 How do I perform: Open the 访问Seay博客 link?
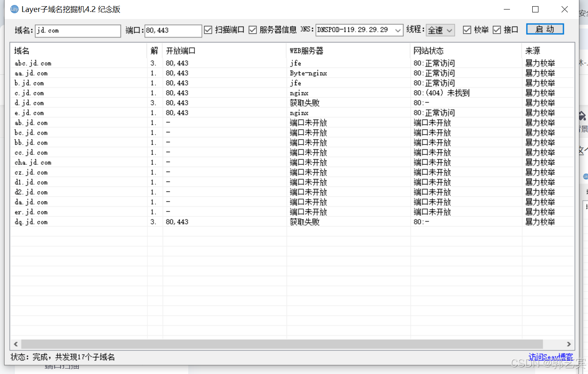tap(550, 357)
